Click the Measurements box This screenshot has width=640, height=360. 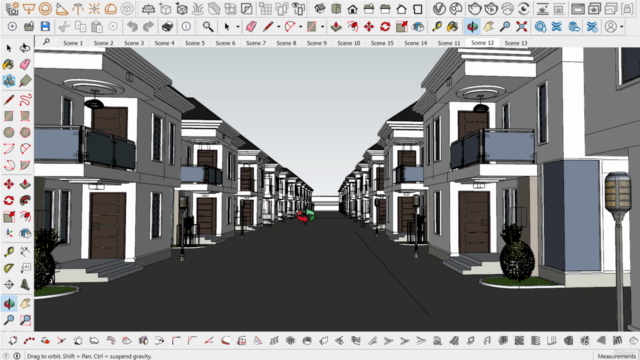point(617,356)
